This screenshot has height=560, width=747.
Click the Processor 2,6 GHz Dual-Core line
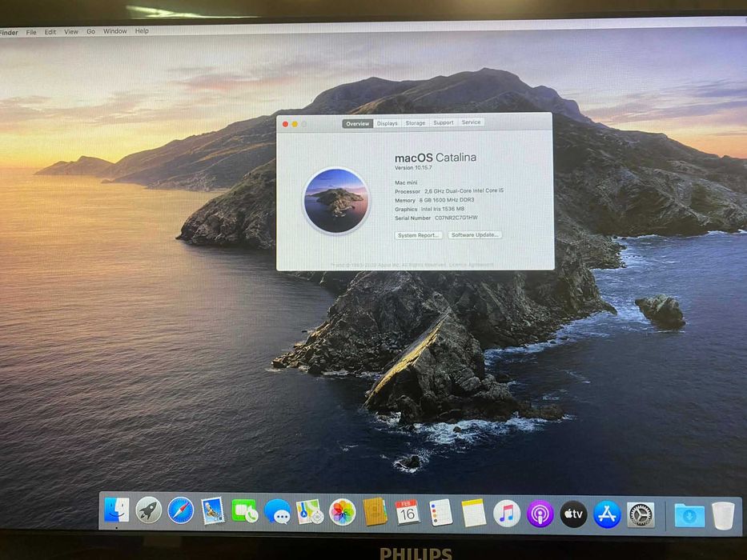tap(449, 191)
